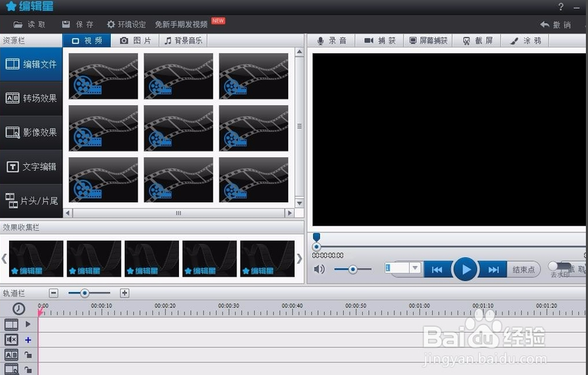Play the preview video

465,269
